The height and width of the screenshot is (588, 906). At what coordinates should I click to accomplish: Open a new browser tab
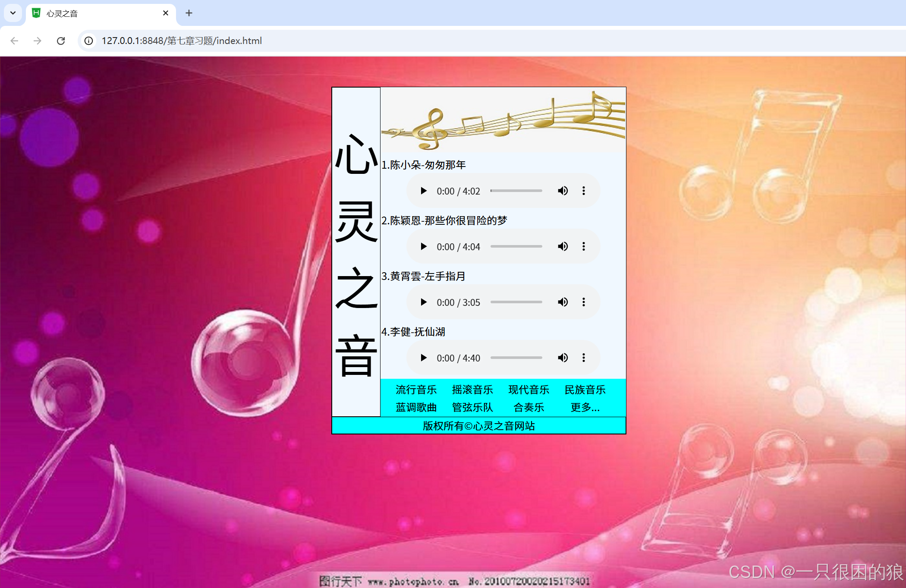tap(189, 13)
